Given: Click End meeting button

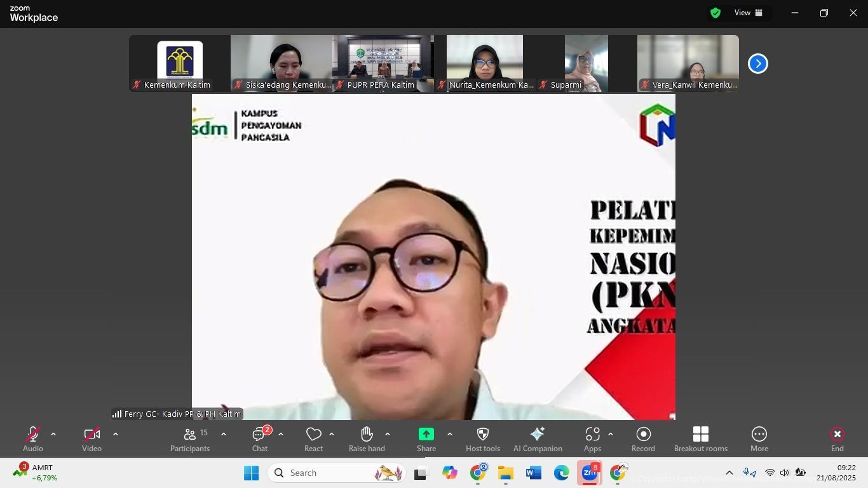Looking at the screenshot, I should (x=837, y=439).
